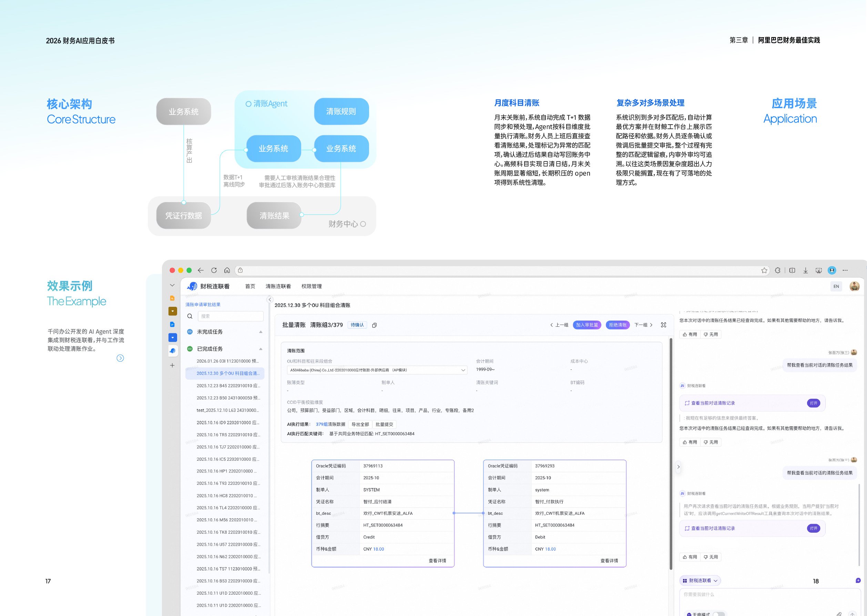Click the 搜索 input field

231,316
